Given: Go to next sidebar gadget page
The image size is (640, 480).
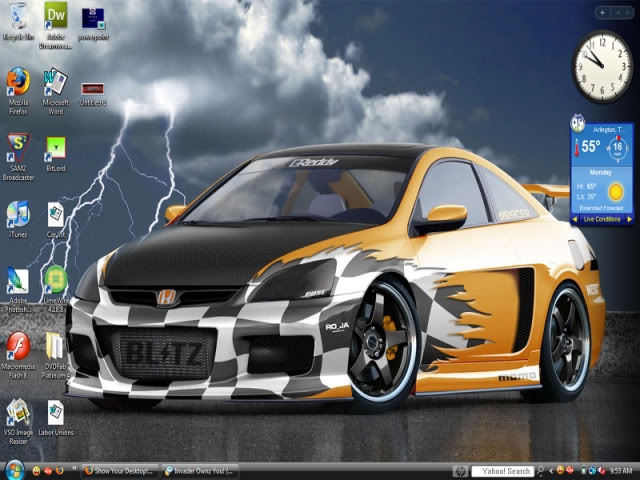Looking at the screenshot, I should [628, 13].
